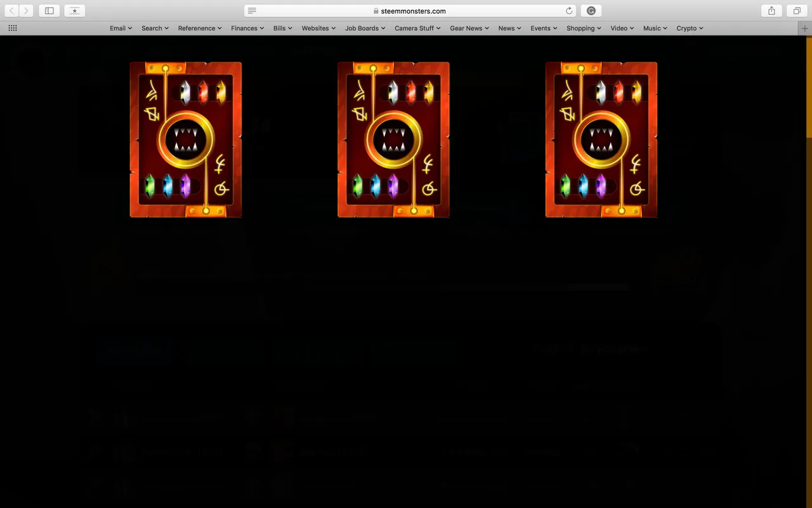This screenshot has height=508, width=812.
Task: Open the Events bookmarks folder
Action: [544, 29]
